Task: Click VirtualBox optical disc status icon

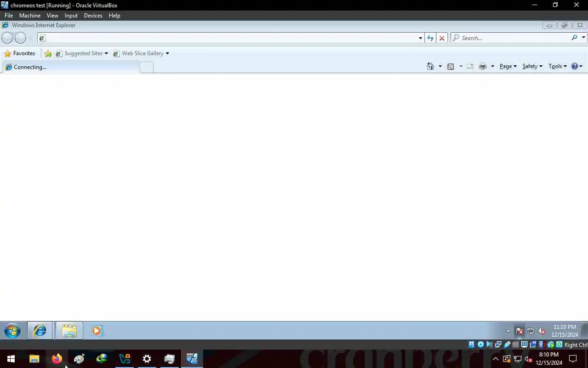Action: tap(481, 345)
